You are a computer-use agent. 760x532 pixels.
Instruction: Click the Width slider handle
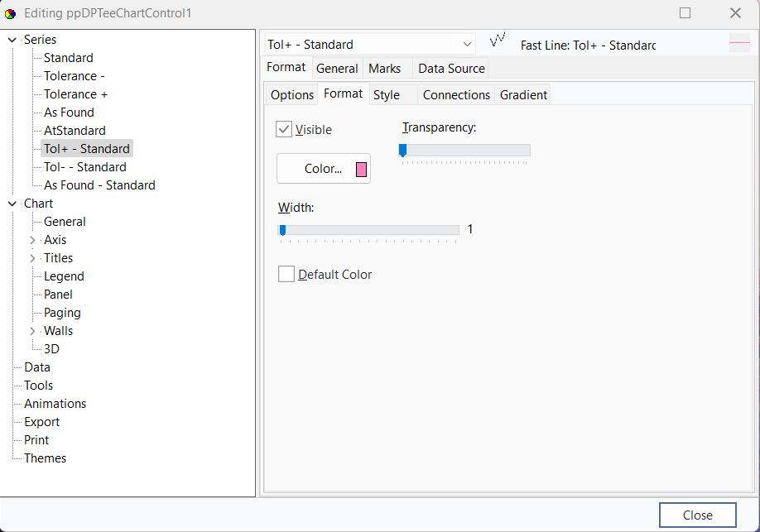(282, 230)
